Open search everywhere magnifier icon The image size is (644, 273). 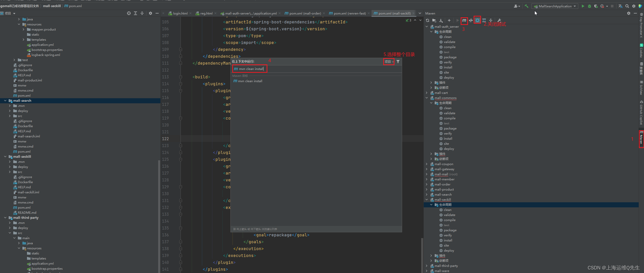(627, 6)
